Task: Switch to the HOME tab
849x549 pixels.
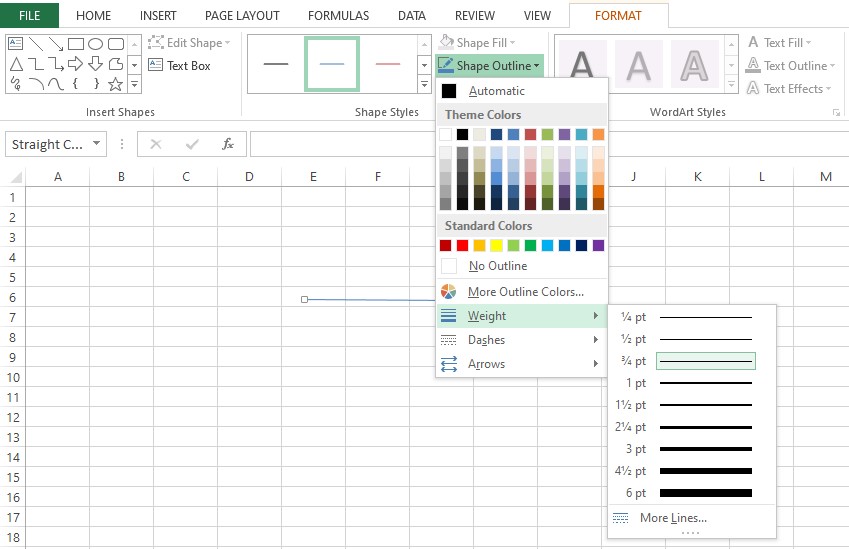Action: click(93, 16)
